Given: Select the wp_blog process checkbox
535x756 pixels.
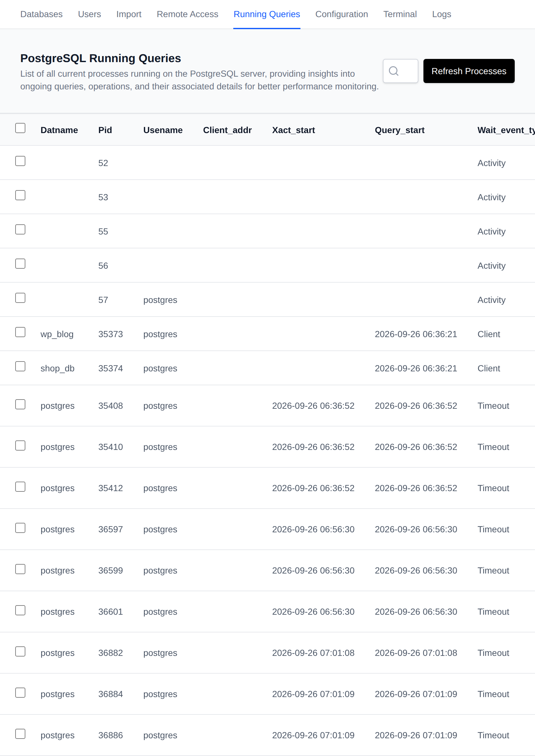Looking at the screenshot, I should tap(20, 332).
